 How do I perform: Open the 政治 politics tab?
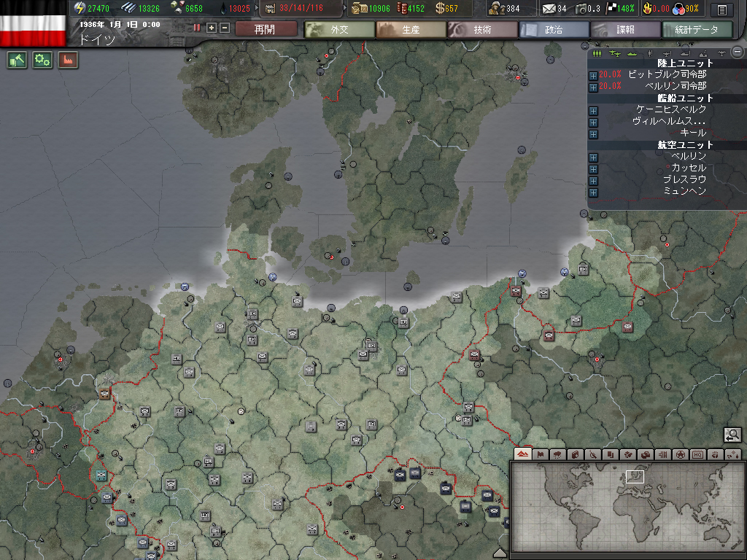(x=554, y=29)
